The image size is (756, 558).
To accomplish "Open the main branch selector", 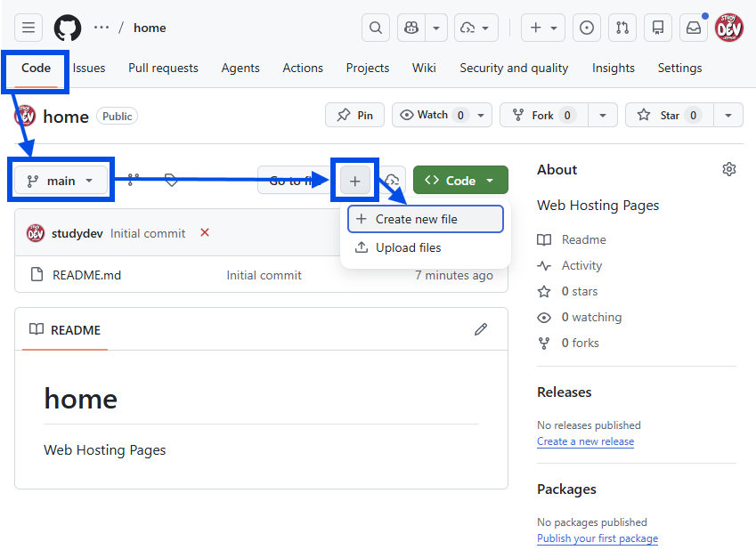I will (x=61, y=181).
